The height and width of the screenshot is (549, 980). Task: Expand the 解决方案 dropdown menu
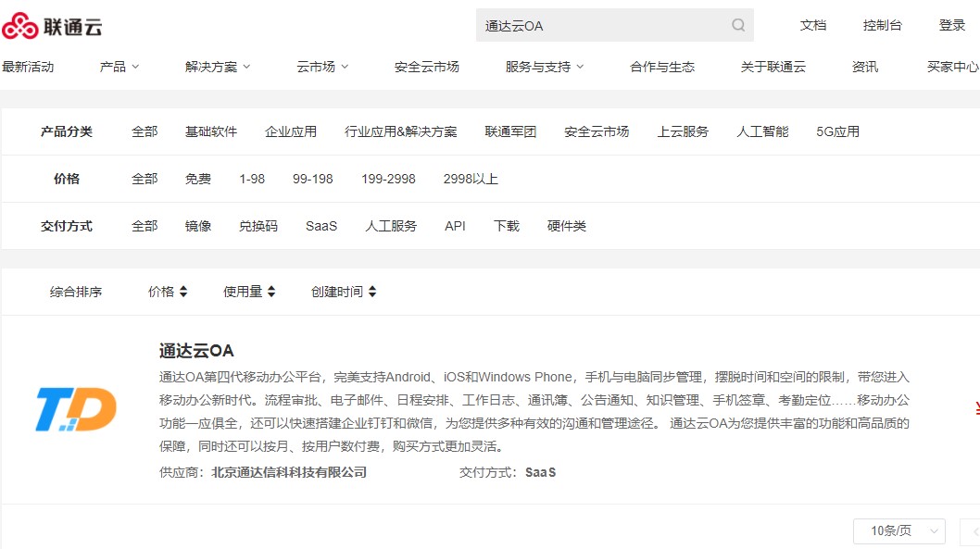[218, 67]
